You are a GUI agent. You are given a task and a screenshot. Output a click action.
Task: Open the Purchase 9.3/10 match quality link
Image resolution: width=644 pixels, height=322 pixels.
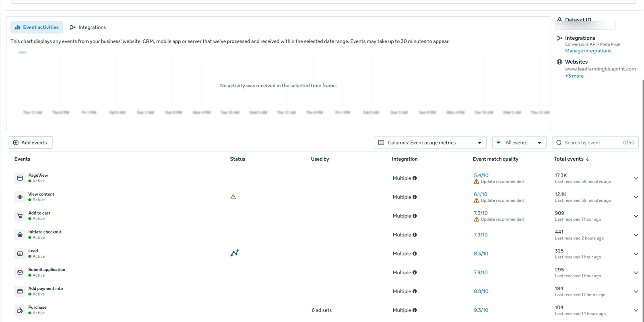click(481, 310)
